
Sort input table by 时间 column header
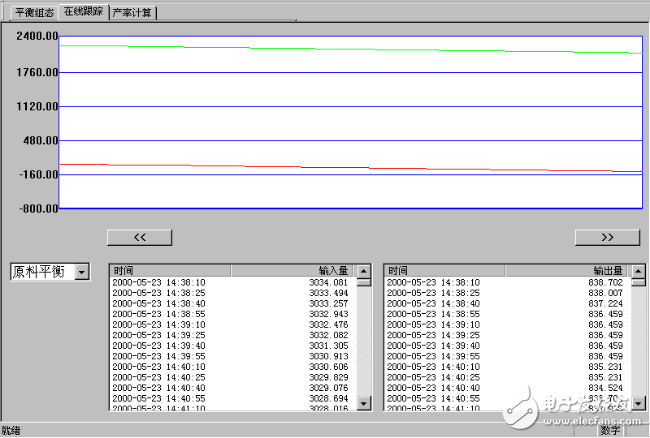pos(170,270)
